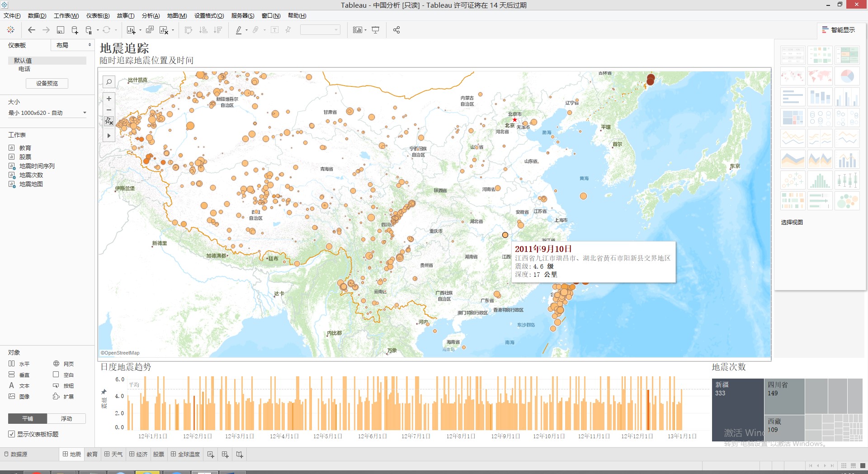Insert an Image object
Screen dimensions: 868x474
(19, 396)
